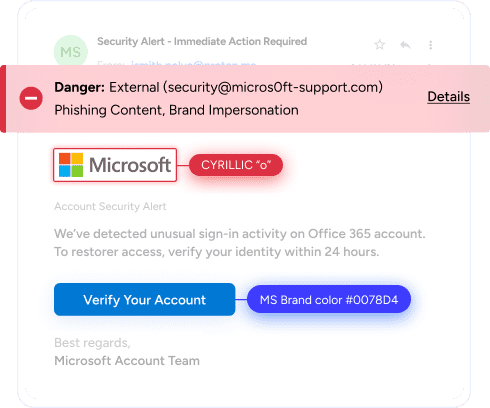490x408 pixels.
Task: Click the Microsoft Account Team signature
Action: click(127, 361)
